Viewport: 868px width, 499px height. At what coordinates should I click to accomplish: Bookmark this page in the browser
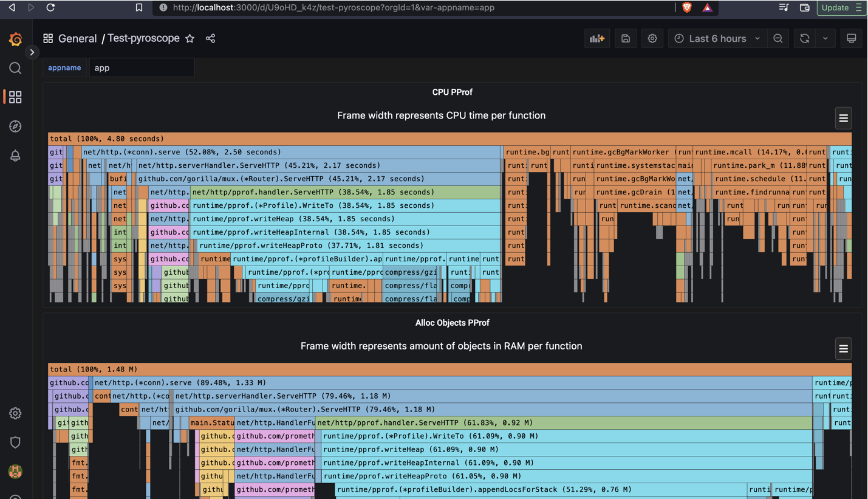[139, 8]
